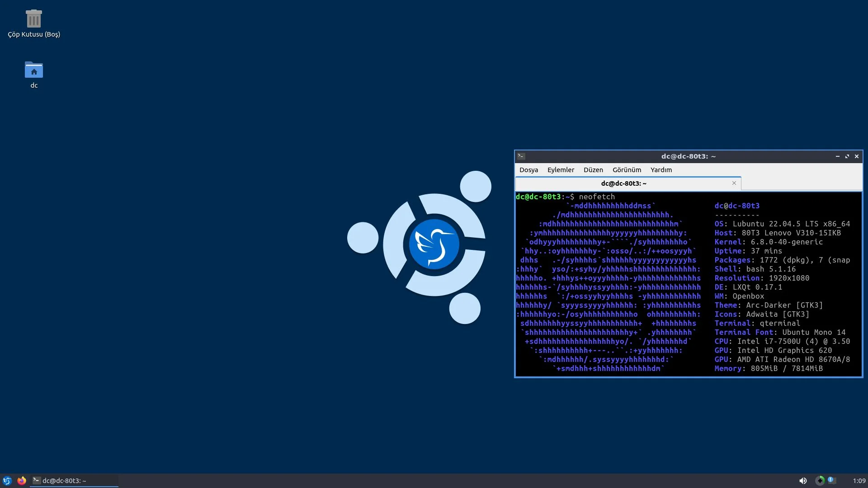This screenshot has height=488, width=868.
Task: Close the dc@dc-80t3 terminal tab
Action: 734,183
